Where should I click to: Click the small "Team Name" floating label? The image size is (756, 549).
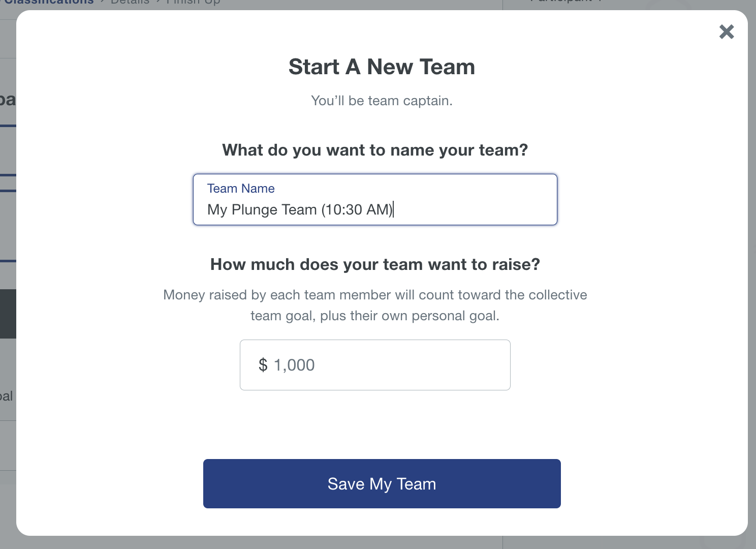(x=241, y=189)
